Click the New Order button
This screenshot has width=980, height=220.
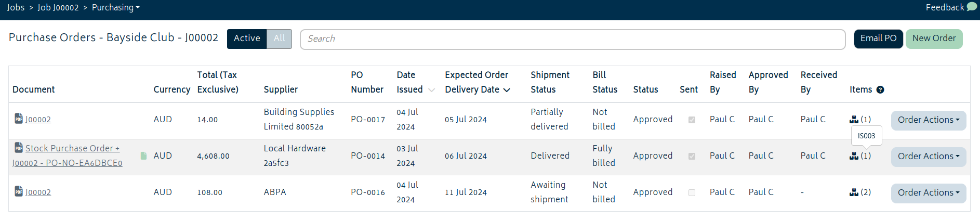pyautogui.click(x=934, y=38)
